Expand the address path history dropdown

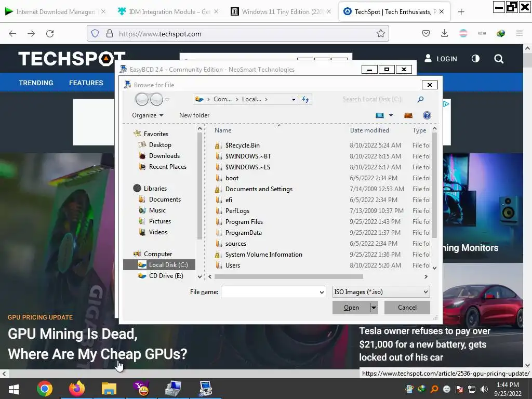294,99
